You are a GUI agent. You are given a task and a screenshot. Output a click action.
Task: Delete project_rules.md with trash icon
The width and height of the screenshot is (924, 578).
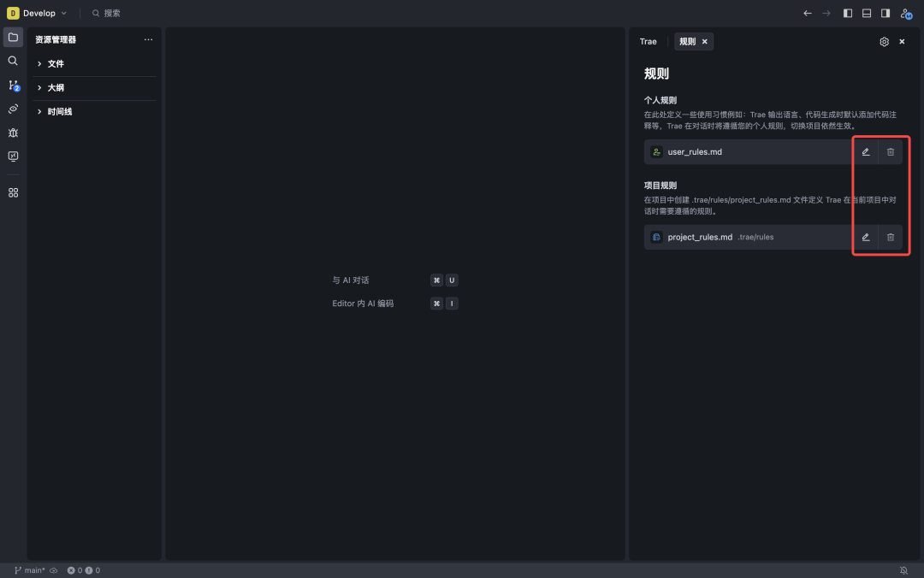click(891, 237)
